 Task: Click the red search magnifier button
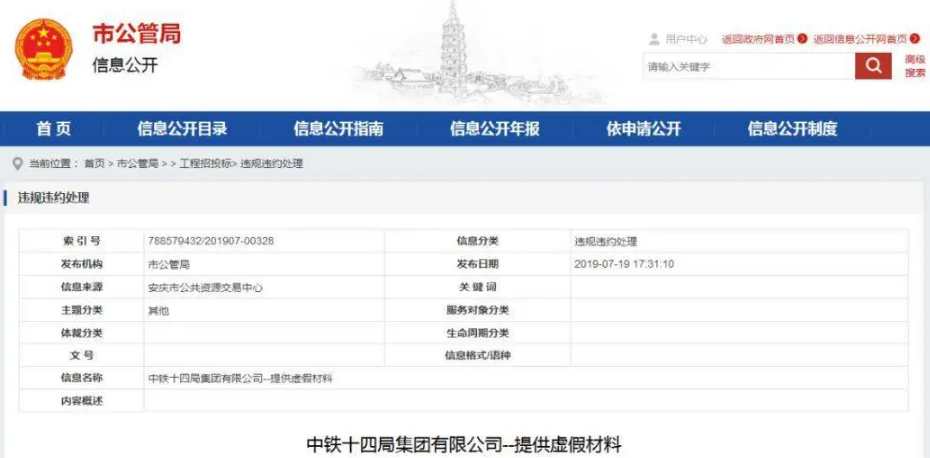(873, 66)
